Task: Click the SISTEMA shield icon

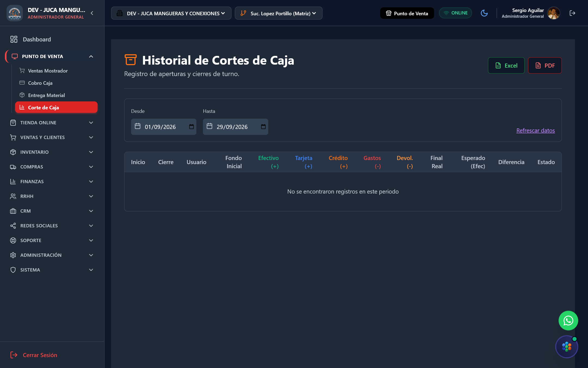Action: (13, 270)
